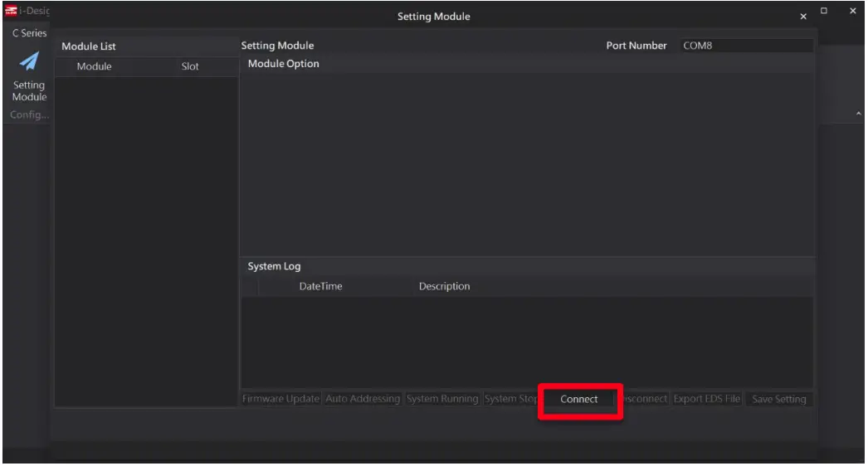868x466 pixels.
Task: Click the Port Number label
Action: coord(636,46)
